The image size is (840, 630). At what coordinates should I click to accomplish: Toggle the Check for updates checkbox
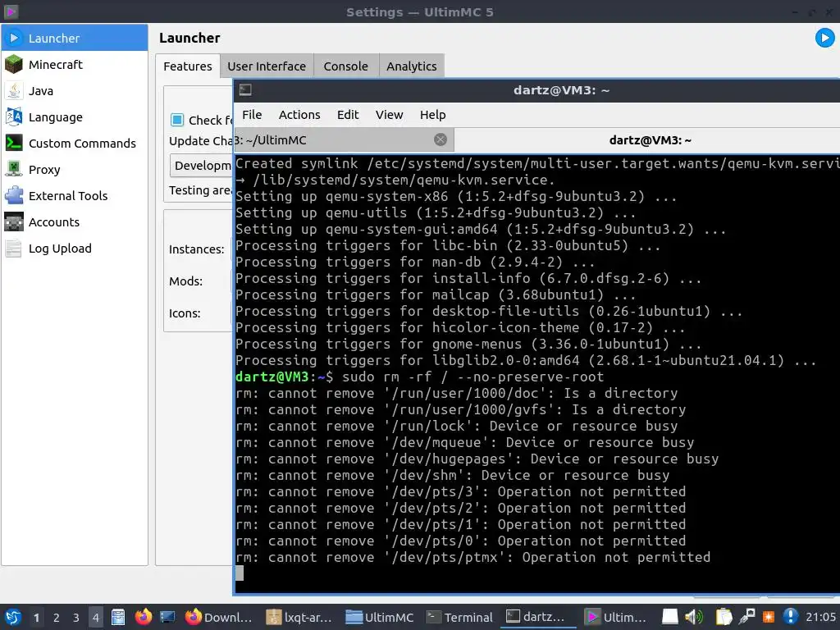pyautogui.click(x=177, y=120)
